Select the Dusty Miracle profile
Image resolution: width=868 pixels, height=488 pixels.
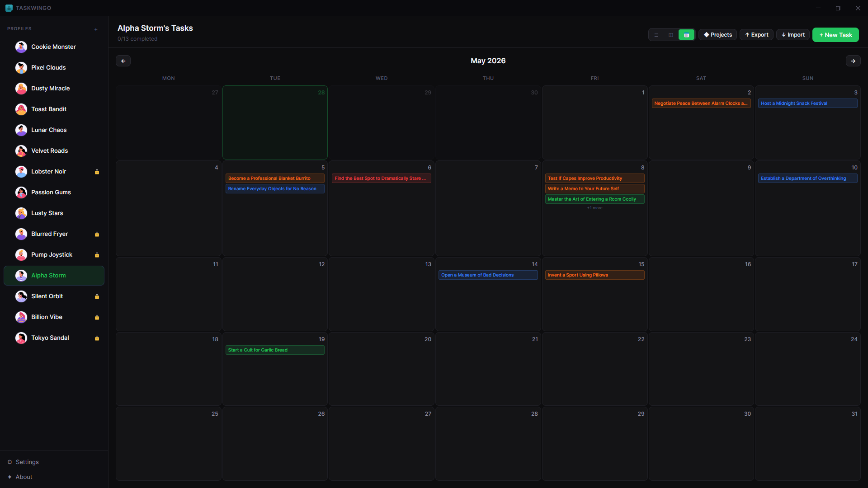click(x=50, y=89)
